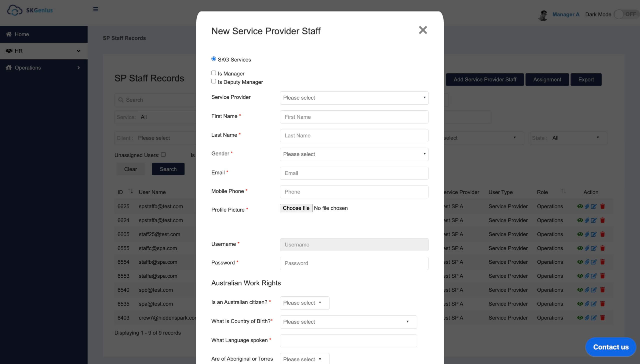Open the Gender dropdown

354,154
